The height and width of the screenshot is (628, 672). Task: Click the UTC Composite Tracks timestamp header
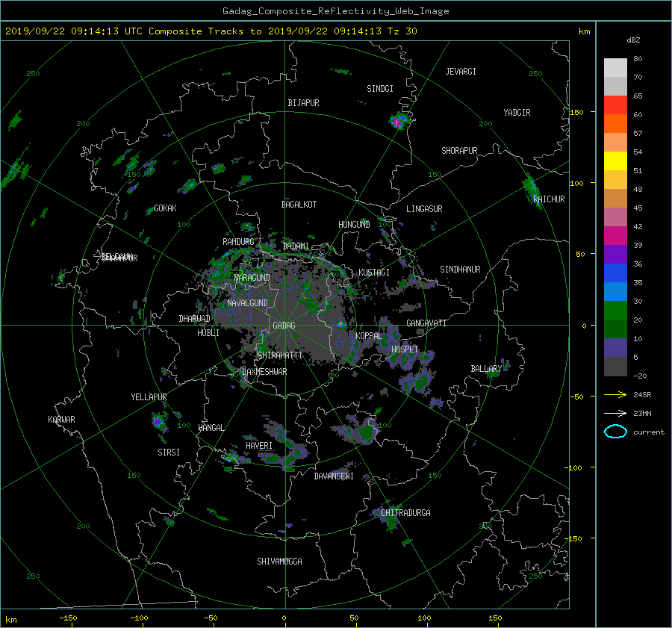[x=211, y=31]
